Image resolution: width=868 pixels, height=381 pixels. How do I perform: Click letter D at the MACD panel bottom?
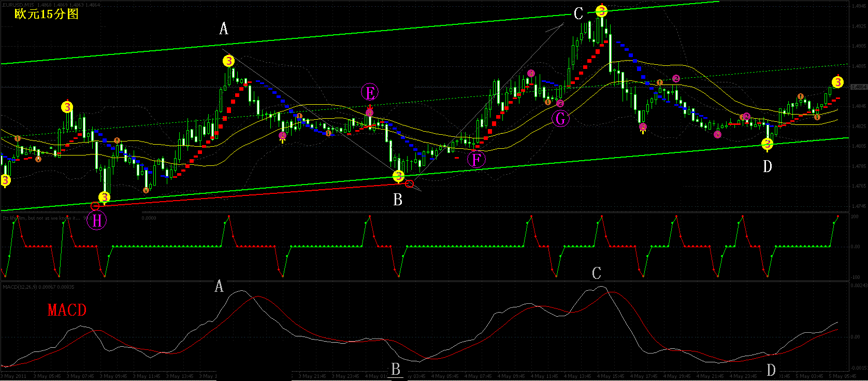pyautogui.click(x=771, y=370)
